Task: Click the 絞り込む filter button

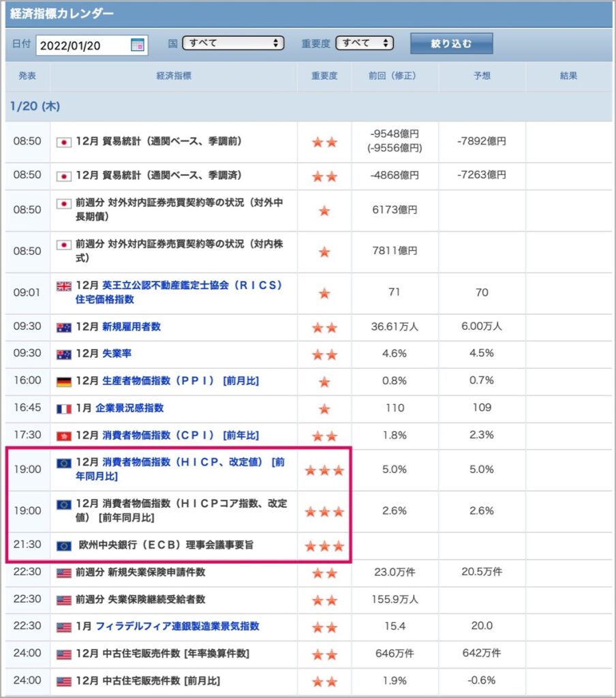Action: [451, 44]
